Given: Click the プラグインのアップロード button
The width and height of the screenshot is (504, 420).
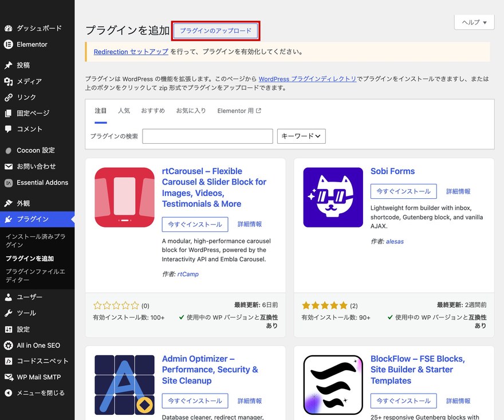Looking at the screenshot, I should (x=216, y=31).
